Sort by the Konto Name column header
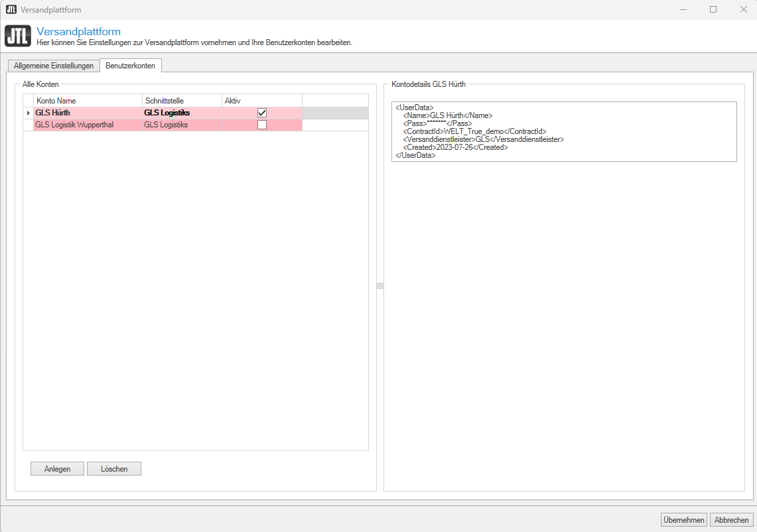The width and height of the screenshot is (757, 532). click(x=88, y=100)
